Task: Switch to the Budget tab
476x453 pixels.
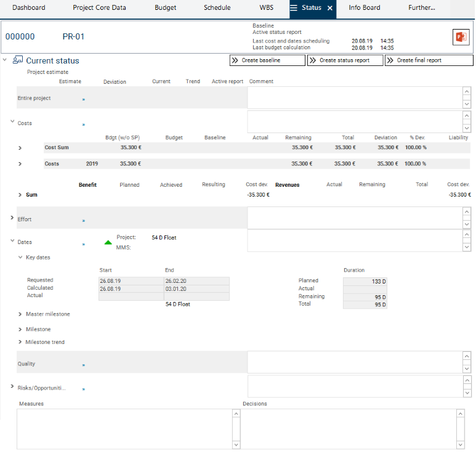Action: point(164,8)
